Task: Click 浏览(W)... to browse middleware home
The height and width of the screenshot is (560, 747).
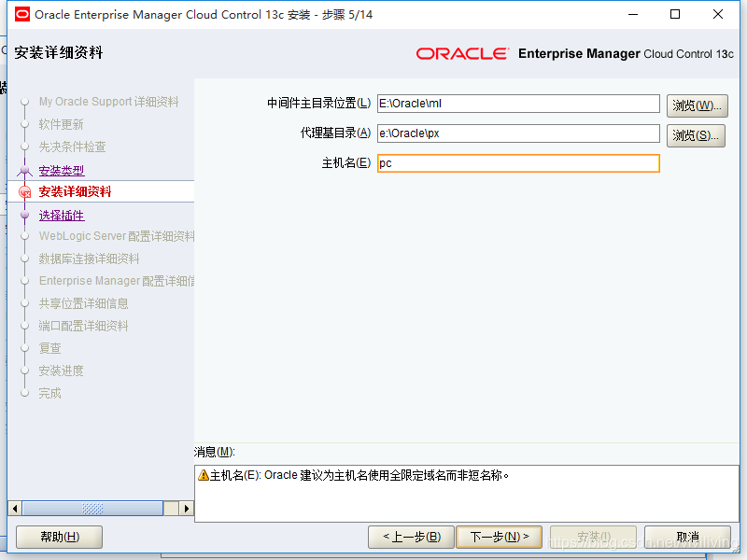Action: (697, 105)
